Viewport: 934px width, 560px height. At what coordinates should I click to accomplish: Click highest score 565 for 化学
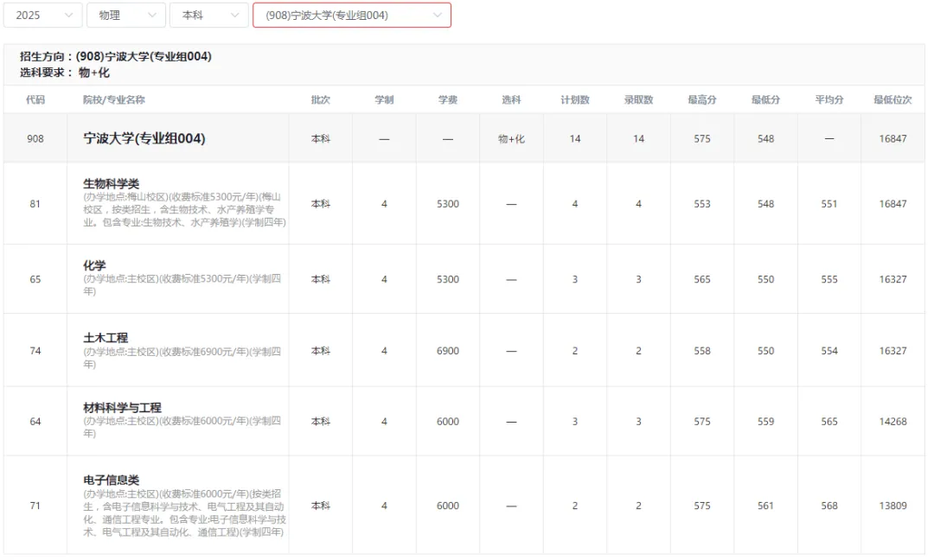[702, 279]
